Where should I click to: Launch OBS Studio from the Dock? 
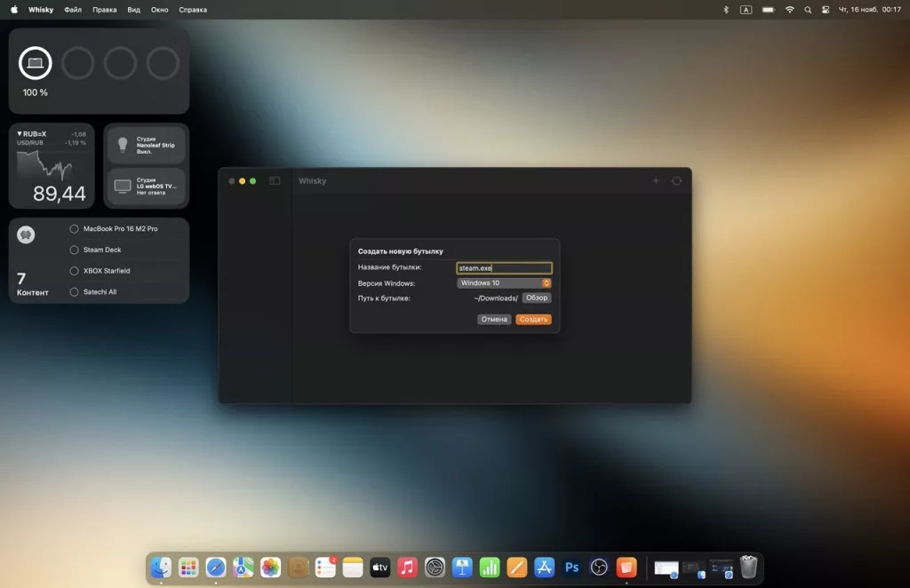599,568
